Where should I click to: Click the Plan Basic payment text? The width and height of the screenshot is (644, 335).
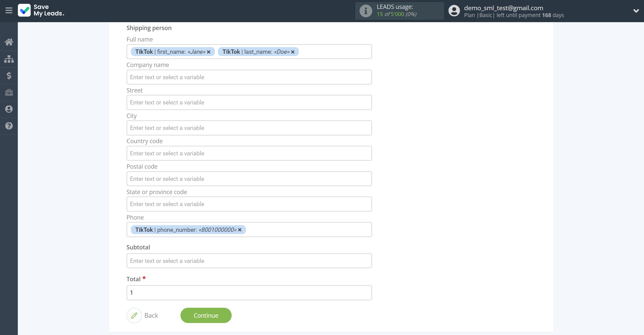click(x=514, y=15)
